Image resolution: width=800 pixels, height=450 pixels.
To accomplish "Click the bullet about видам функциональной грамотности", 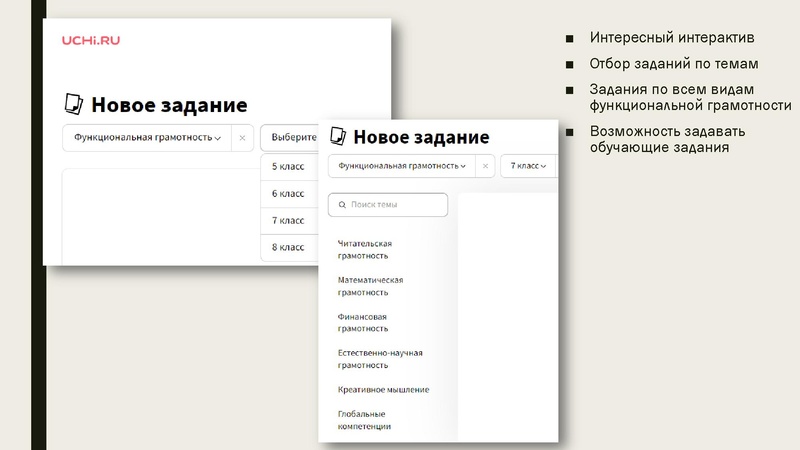I will point(690,97).
